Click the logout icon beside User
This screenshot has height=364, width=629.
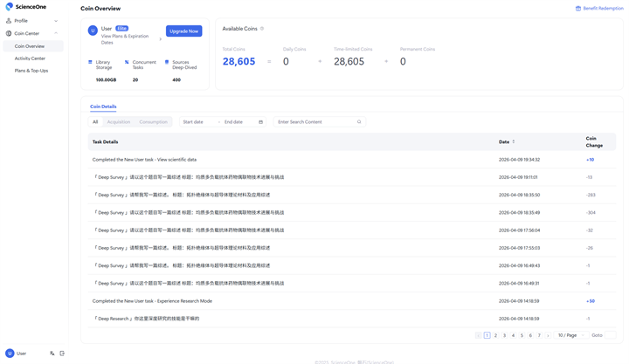(62, 354)
